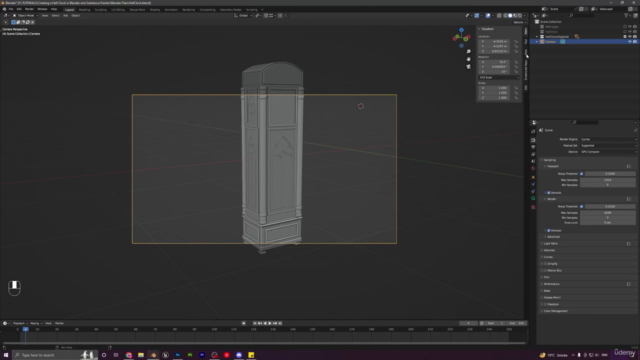Open the Object properties tab icon
This screenshot has width=640, height=360.
tap(533, 177)
